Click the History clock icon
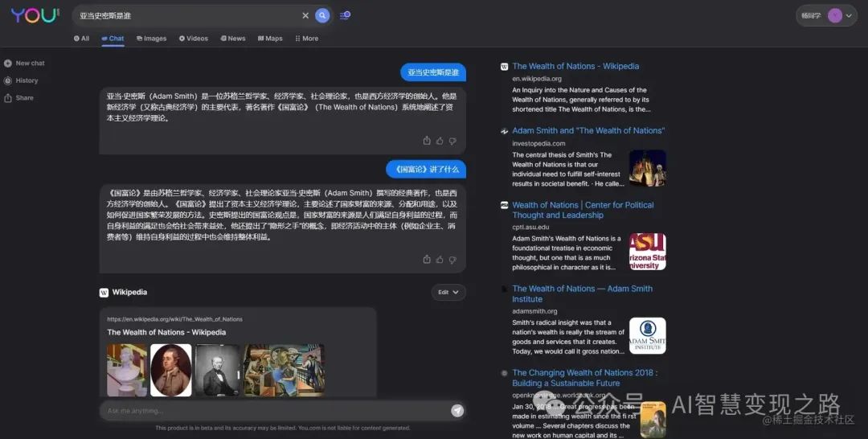The width and height of the screenshot is (868, 439). [x=8, y=80]
